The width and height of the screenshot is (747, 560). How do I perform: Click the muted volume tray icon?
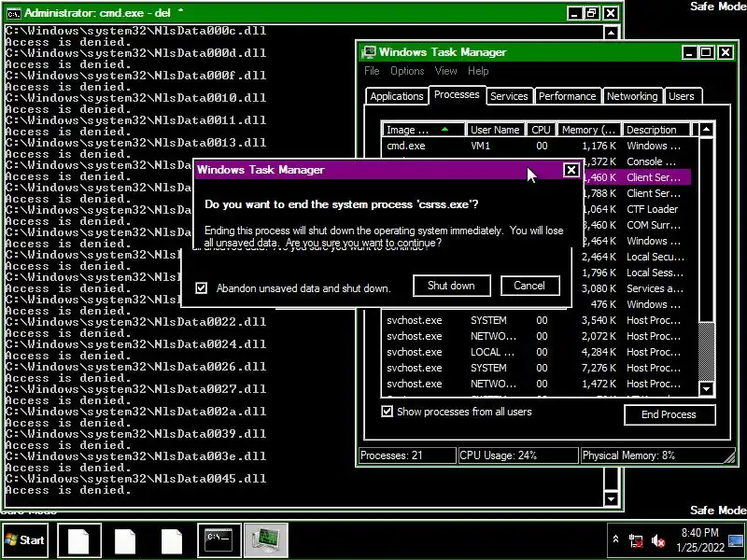pos(658,541)
